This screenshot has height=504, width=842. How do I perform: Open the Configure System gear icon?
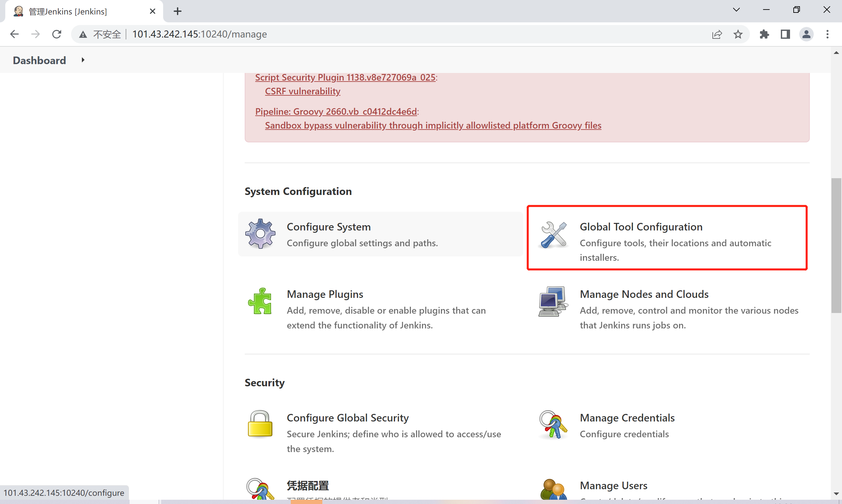click(260, 234)
